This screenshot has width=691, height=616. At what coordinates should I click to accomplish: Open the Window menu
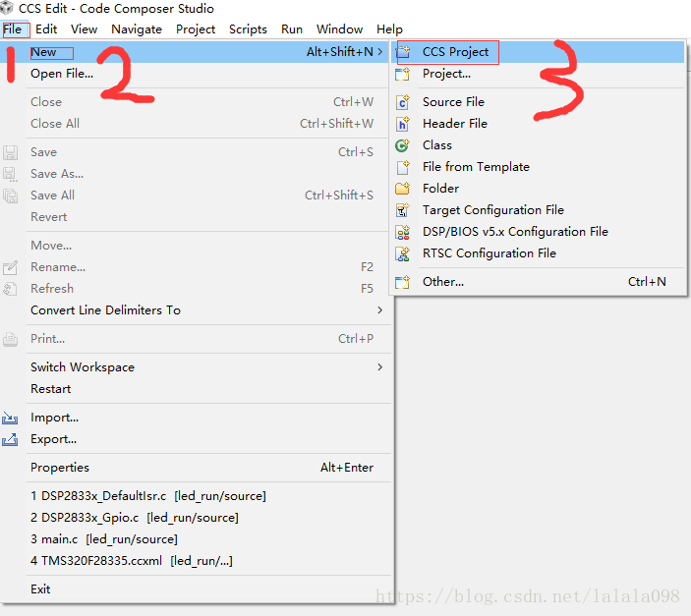[339, 29]
